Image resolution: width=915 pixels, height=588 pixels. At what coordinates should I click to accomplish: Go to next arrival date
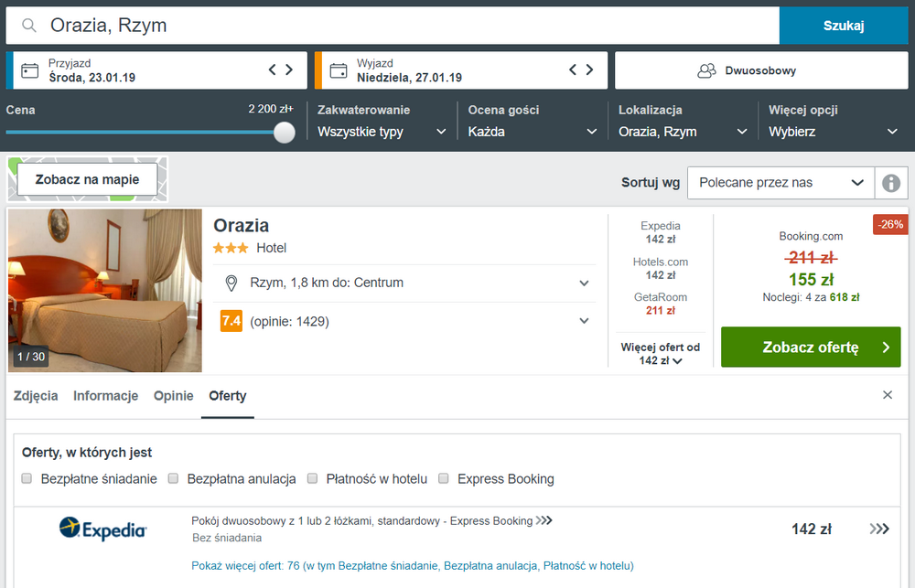[289, 70]
